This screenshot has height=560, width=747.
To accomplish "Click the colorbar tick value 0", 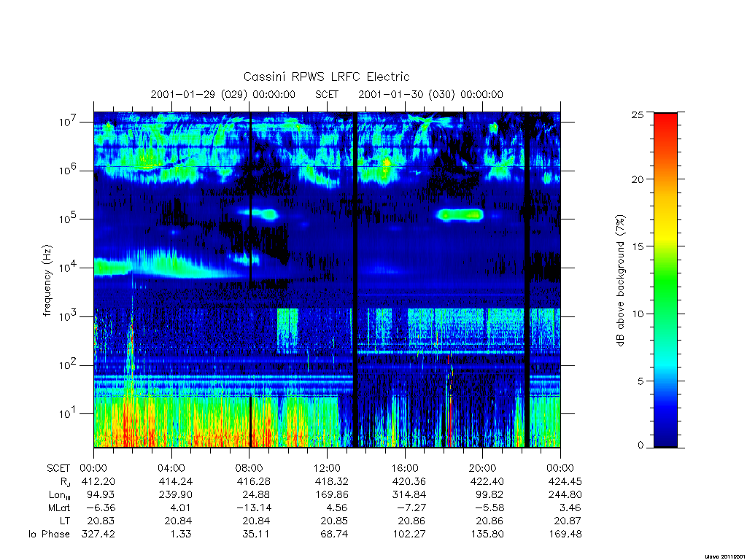I will [x=640, y=446].
